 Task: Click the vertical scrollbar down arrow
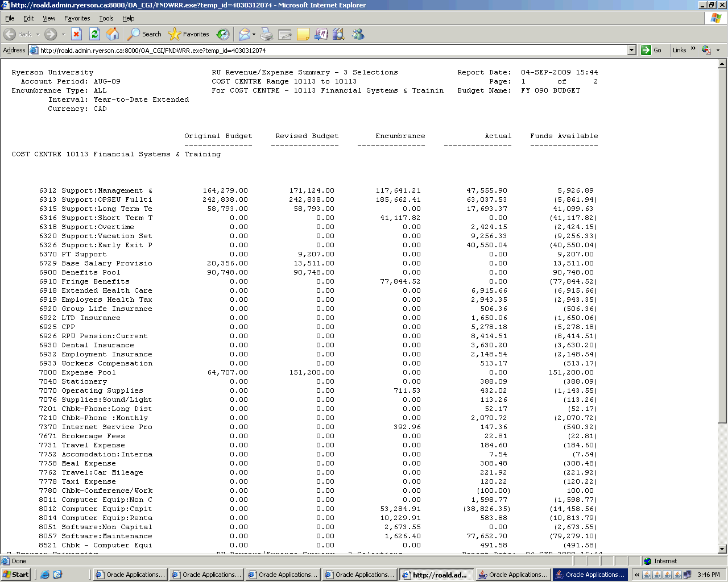[x=722, y=549]
